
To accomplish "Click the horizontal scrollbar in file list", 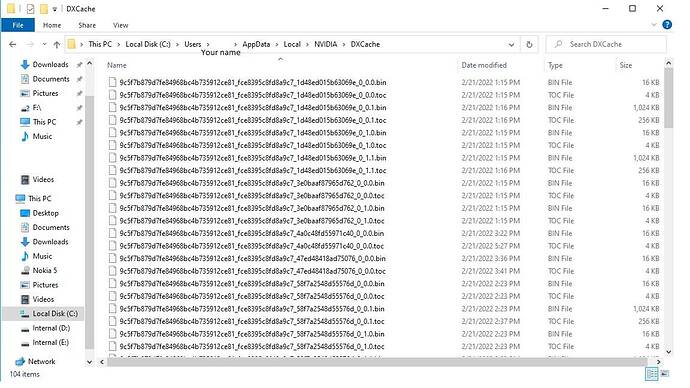I will pyautogui.click(x=376, y=362).
